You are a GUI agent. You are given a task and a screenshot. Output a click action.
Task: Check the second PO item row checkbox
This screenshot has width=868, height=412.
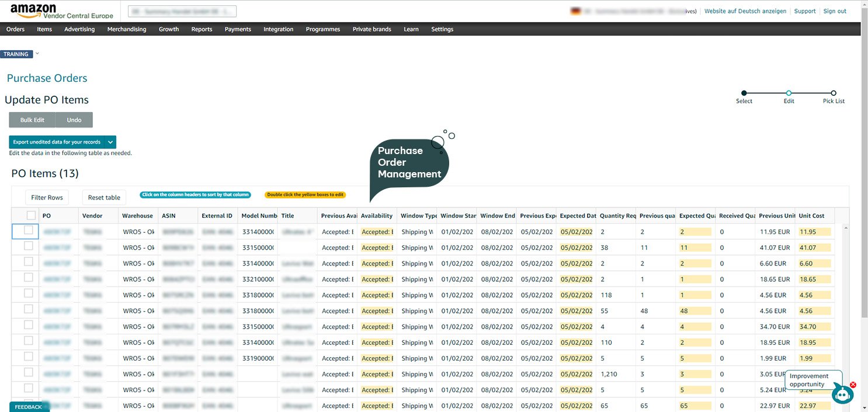[28, 246]
